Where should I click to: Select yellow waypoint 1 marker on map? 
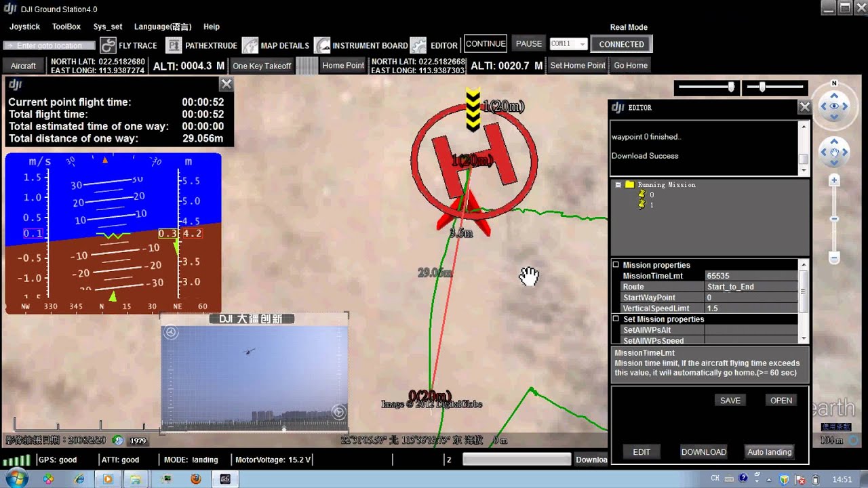click(473, 110)
